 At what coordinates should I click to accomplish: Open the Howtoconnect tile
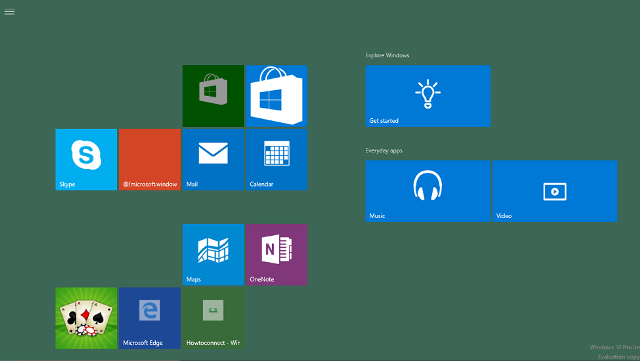(213, 318)
